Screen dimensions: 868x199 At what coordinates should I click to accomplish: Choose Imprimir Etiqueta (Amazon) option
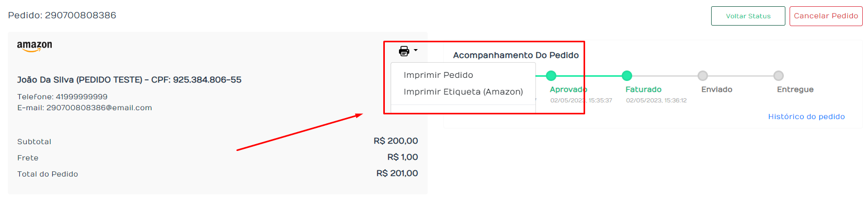463,92
